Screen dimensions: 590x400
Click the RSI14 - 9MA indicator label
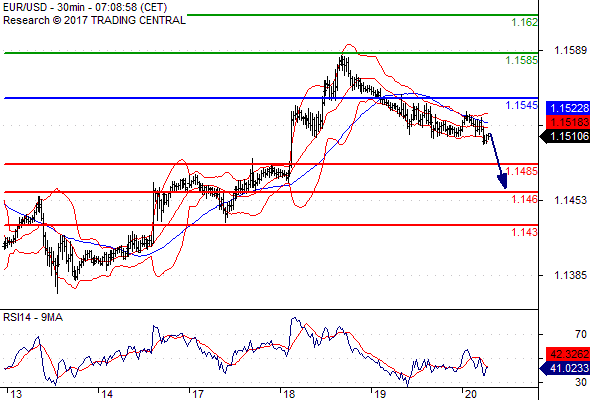[33, 318]
